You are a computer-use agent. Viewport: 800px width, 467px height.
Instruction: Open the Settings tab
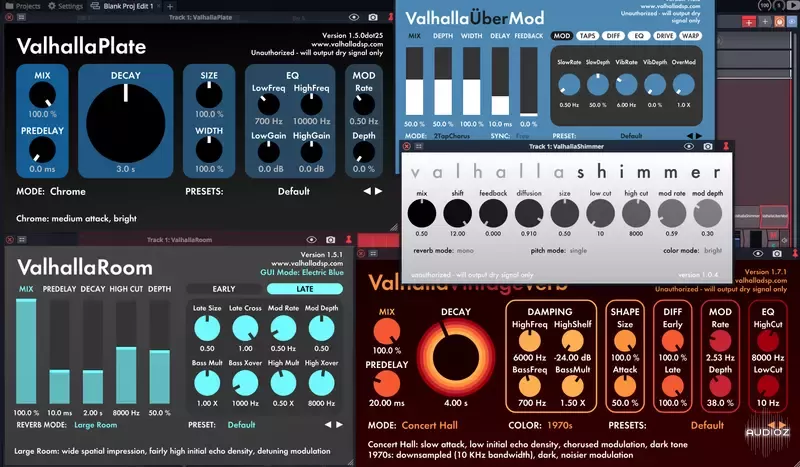pos(65,6)
